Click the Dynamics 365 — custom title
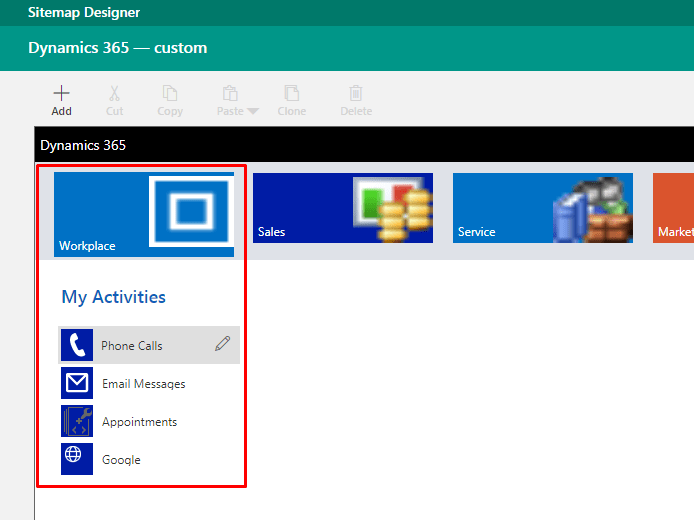 [x=118, y=48]
